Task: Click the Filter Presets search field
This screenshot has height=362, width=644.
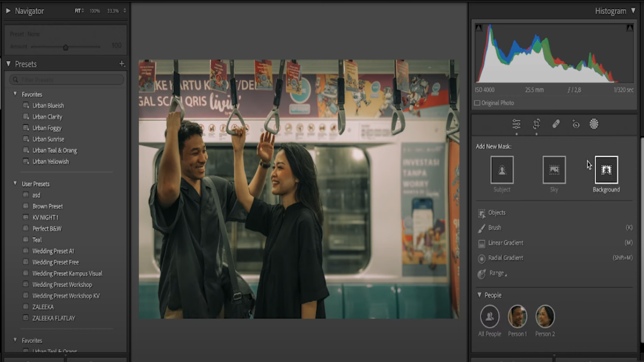Action: 67,79
